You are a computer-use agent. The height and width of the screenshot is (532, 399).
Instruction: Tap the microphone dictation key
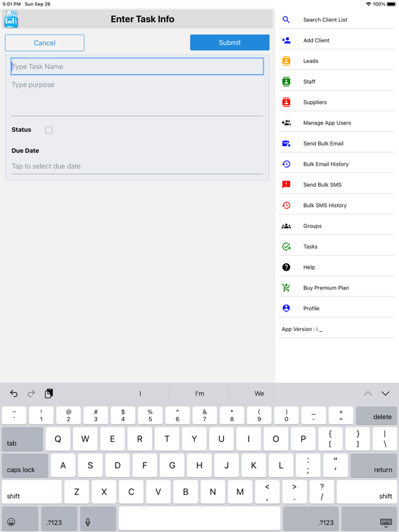tap(98, 519)
